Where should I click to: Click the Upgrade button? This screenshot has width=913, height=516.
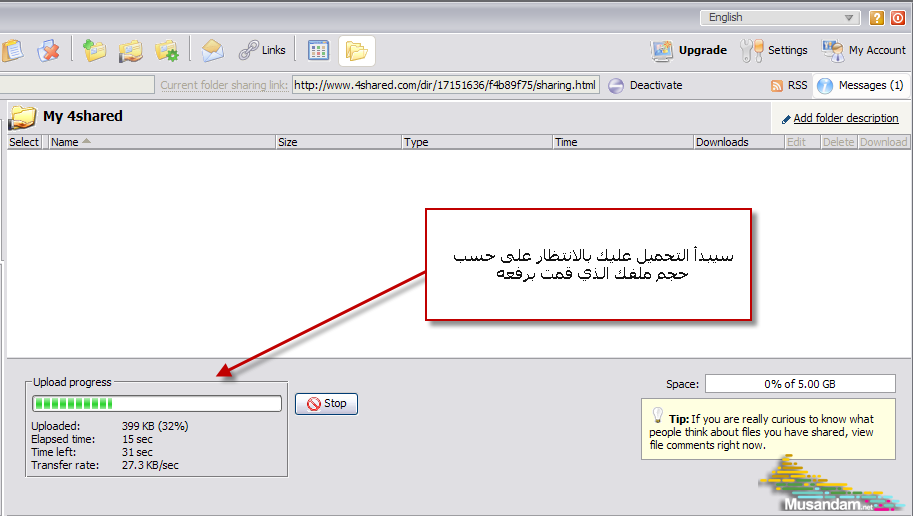pos(689,51)
